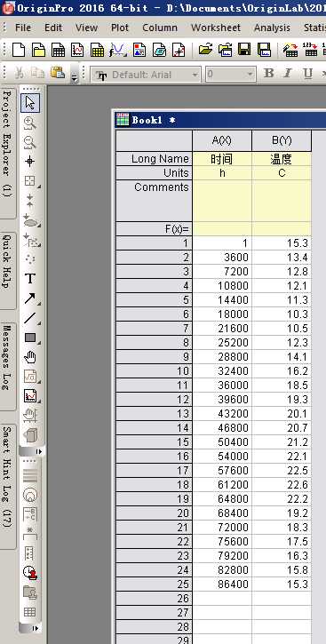This screenshot has height=644, width=326.
Task: Click the New Matrix icon
Action: click(98, 50)
